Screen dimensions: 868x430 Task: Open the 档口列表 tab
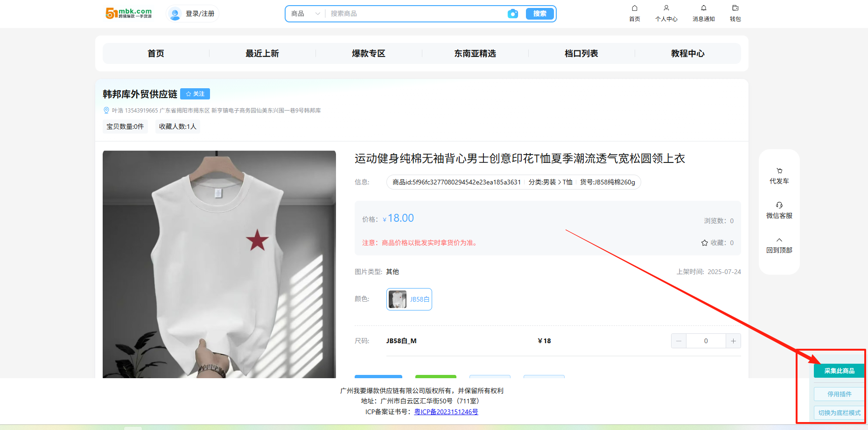(x=581, y=53)
